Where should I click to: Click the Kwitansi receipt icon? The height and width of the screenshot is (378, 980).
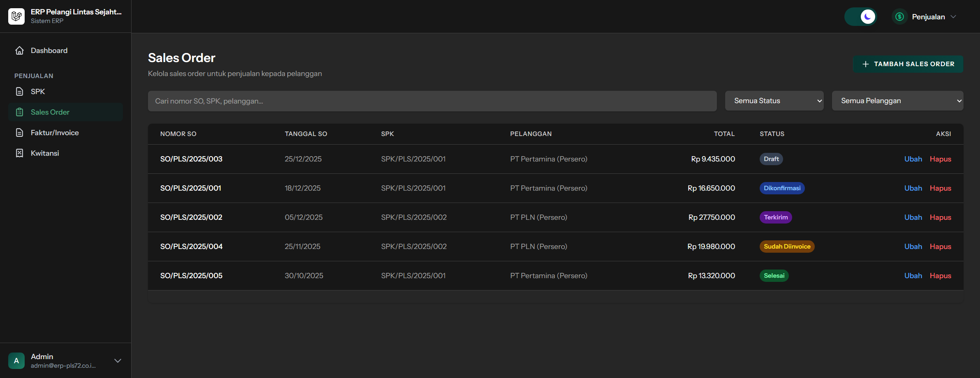coord(19,153)
